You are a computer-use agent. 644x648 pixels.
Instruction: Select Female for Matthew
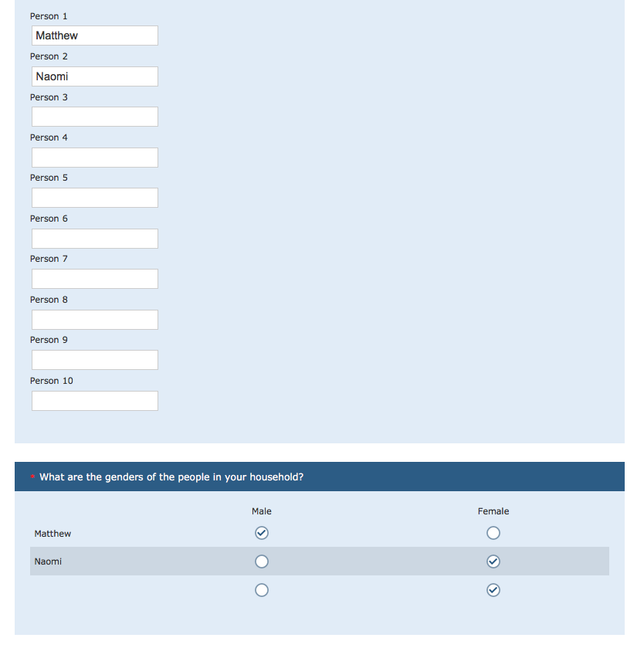pyautogui.click(x=493, y=533)
